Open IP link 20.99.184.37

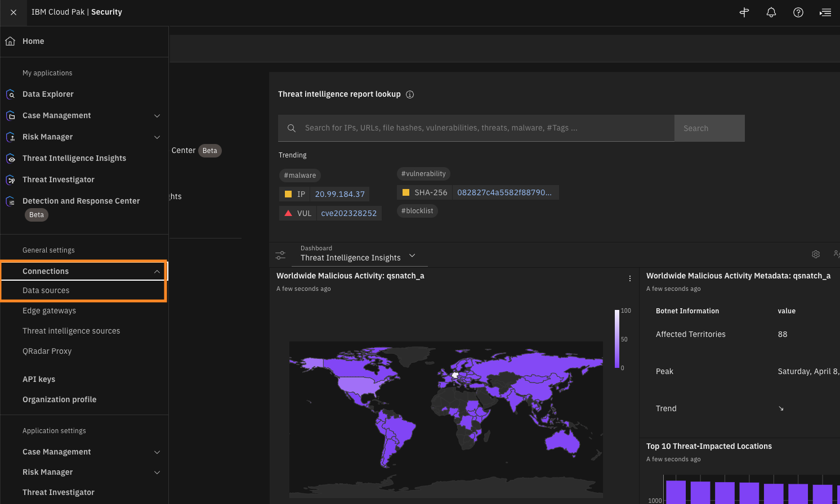340,194
